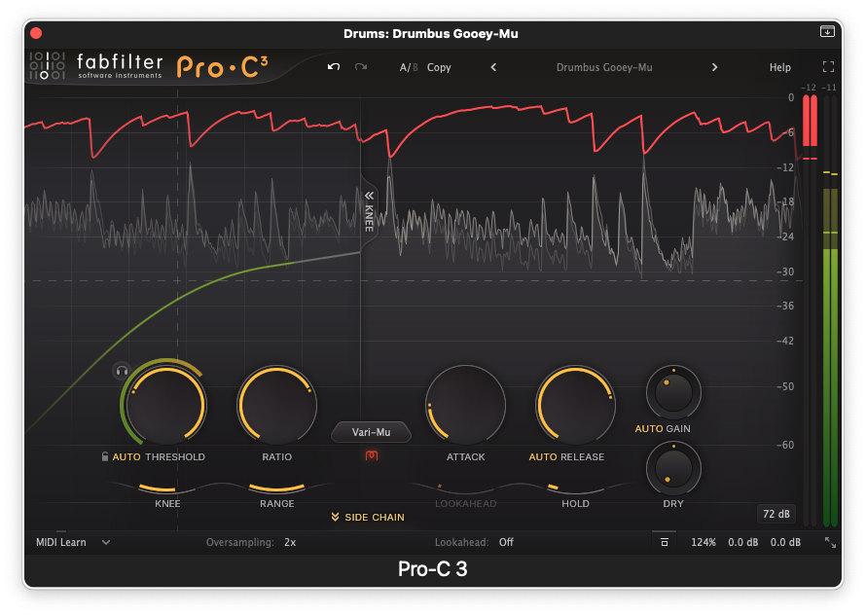The height and width of the screenshot is (616, 866).
Task: Click the bypass icon in the bottom bar
Action: click(x=664, y=542)
